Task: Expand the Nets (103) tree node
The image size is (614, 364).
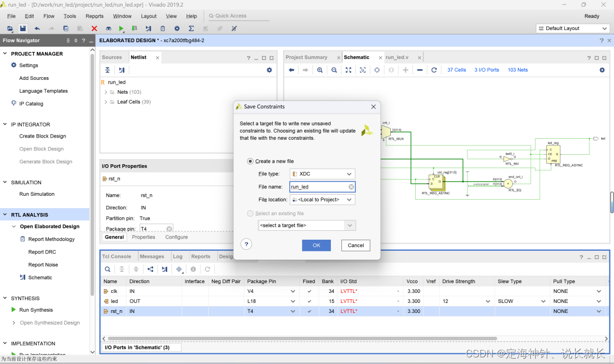Action: click(105, 92)
